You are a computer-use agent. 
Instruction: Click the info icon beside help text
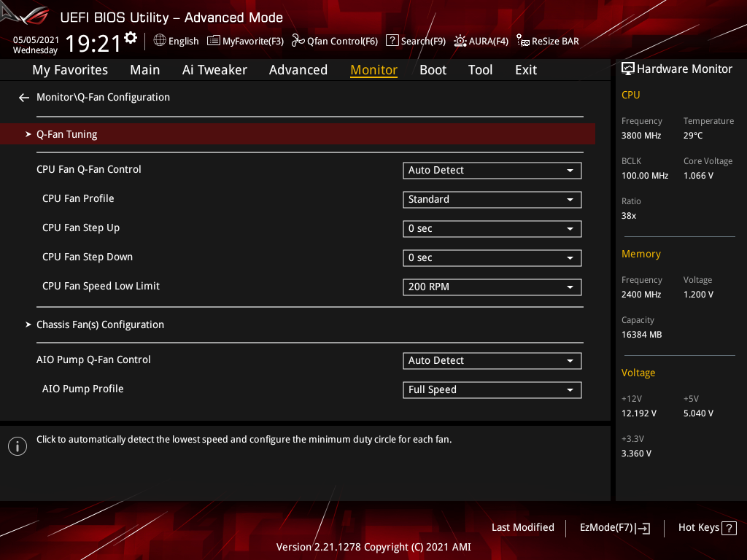coord(18,446)
